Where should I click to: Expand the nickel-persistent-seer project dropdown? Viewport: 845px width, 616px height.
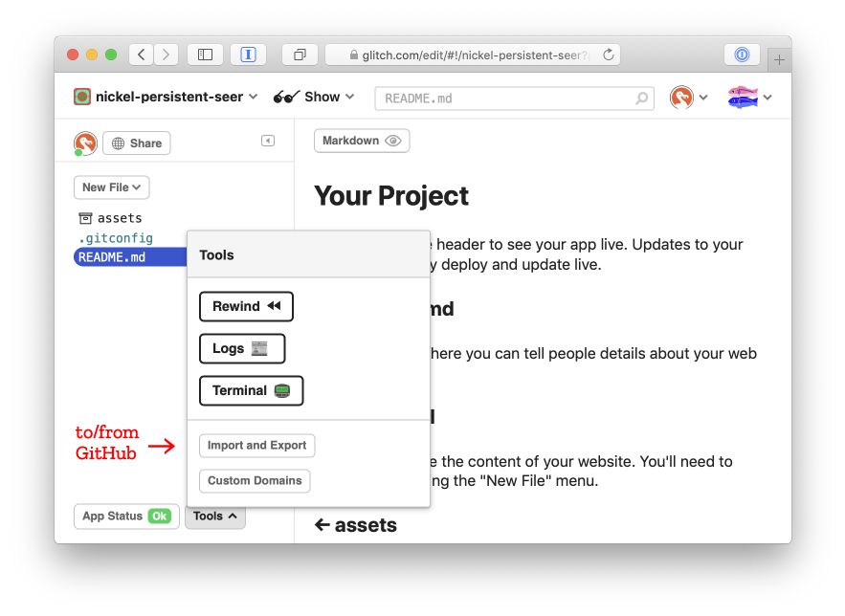(x=254, y=97)
